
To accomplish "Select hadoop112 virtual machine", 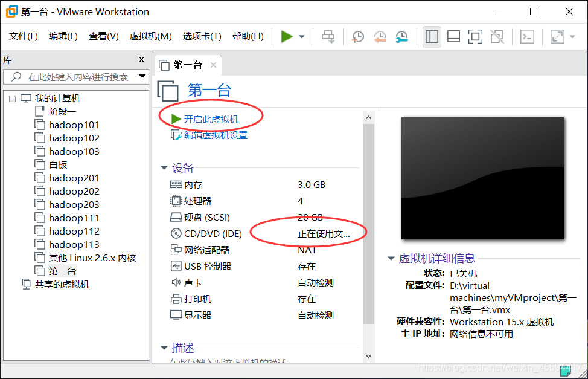I will [x=67, y=232].
